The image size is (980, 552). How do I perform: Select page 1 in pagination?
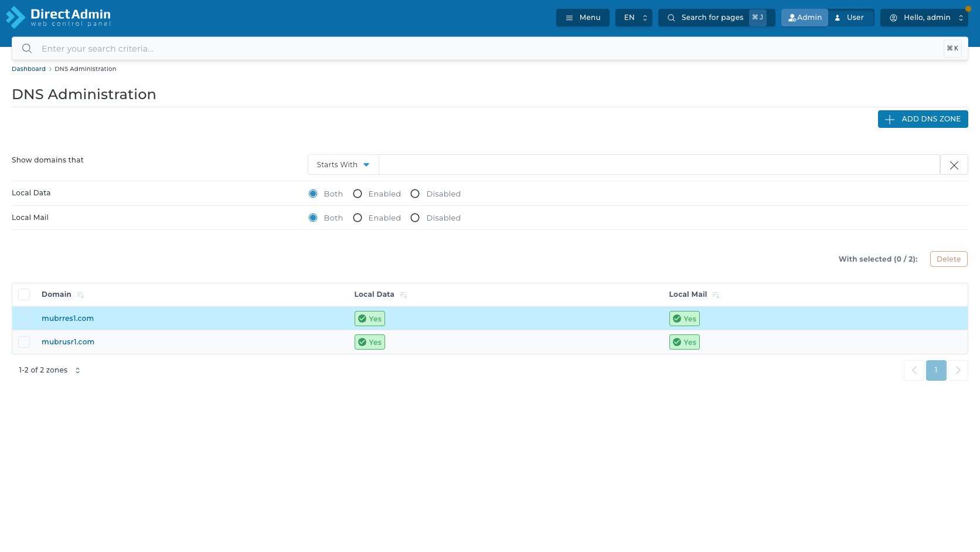pos(936,370)
